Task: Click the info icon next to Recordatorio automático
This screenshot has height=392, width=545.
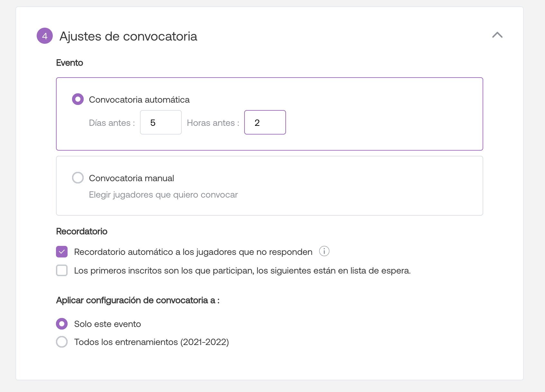Action: [324, 251]
